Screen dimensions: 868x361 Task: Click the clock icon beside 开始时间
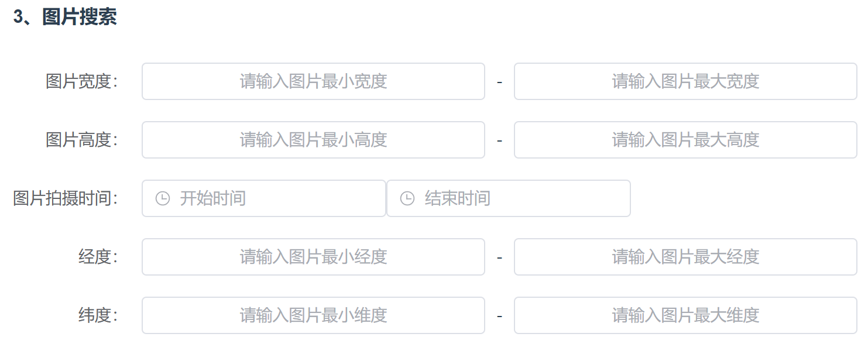162,198
